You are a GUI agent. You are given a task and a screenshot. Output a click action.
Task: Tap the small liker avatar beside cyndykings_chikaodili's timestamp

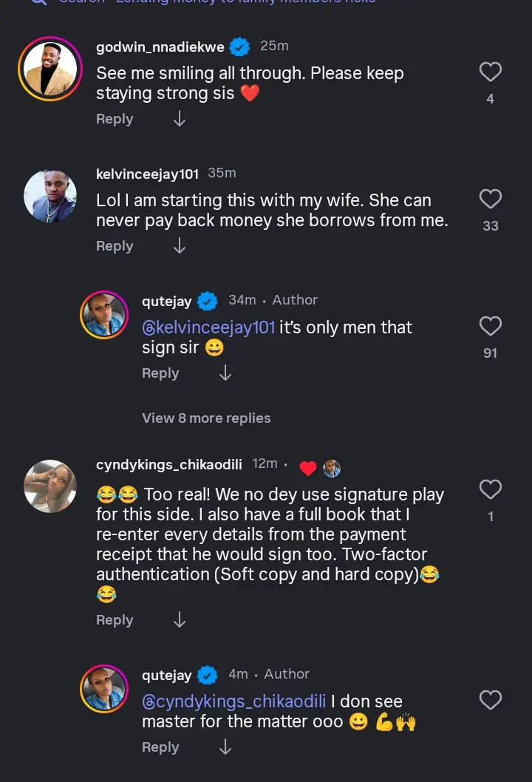332,468
